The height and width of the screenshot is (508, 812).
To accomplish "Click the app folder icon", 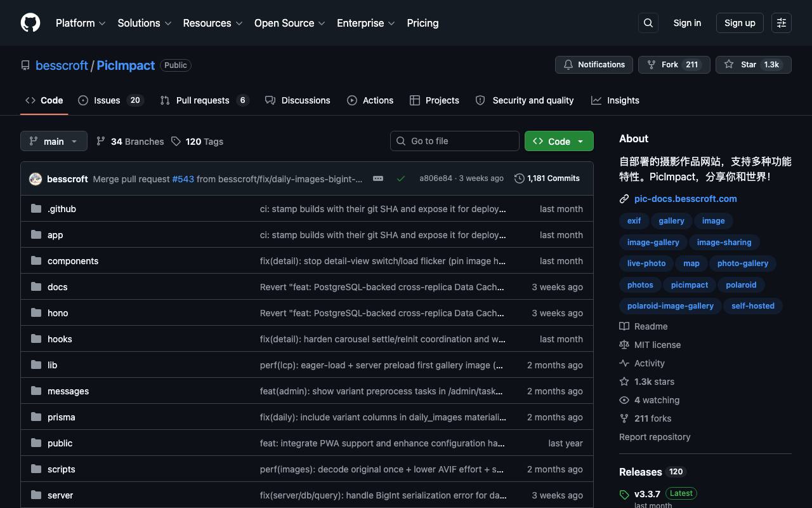I will (x=36, y=234).
